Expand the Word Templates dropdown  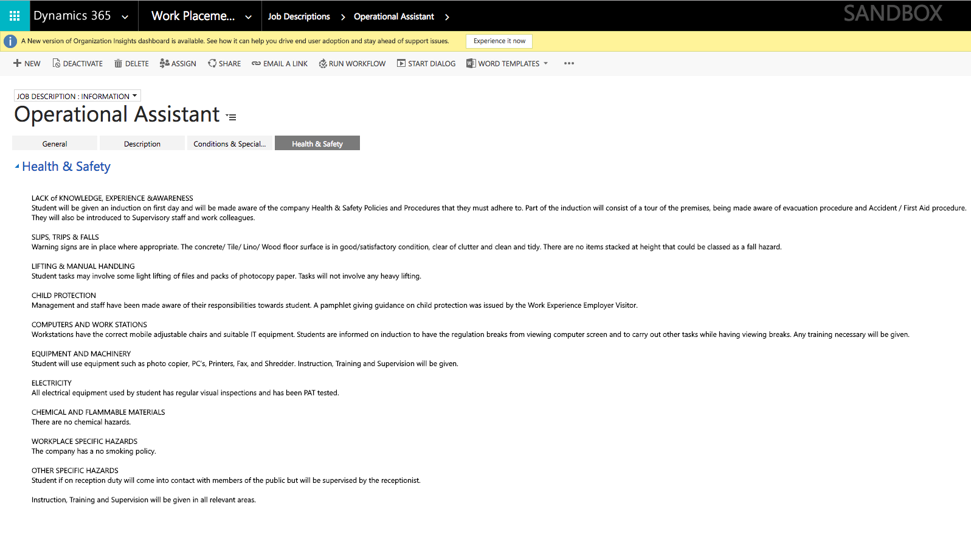(x=545, y=63)
